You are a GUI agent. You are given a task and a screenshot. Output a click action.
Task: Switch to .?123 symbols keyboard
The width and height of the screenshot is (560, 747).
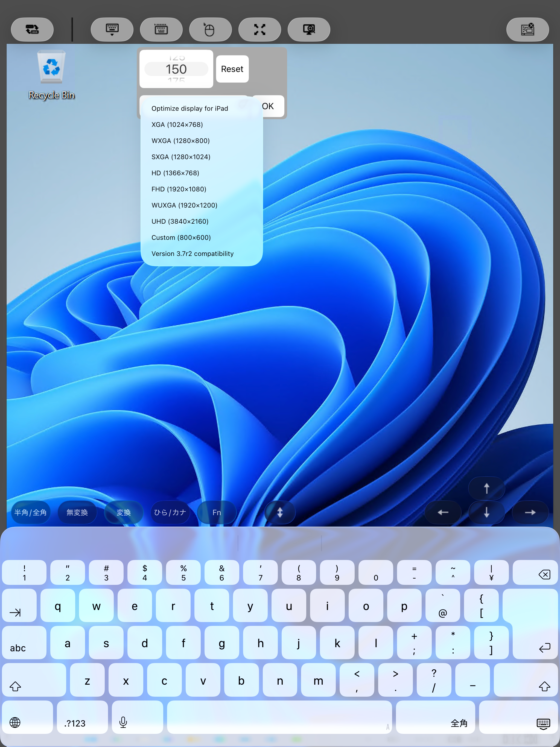(82, 717)
